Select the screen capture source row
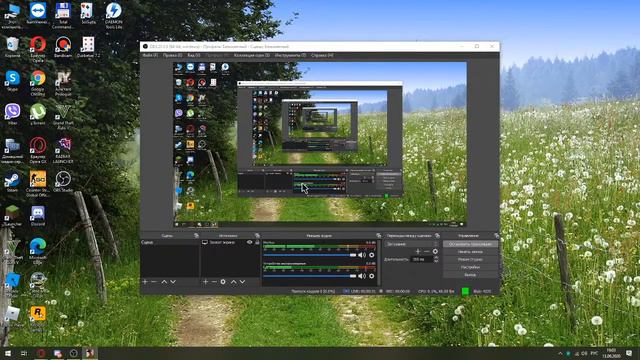This screenshot has height=360, width=640. 231,242
